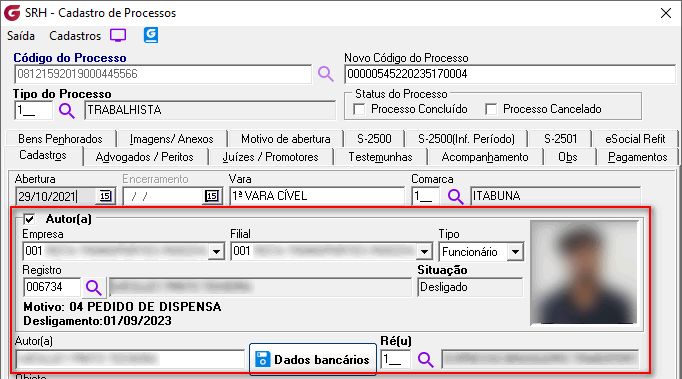The width and height of the screenshot is (682, 379).
Task: Uncheck the Autor(a) checkbox
Action: pos(29,219)
